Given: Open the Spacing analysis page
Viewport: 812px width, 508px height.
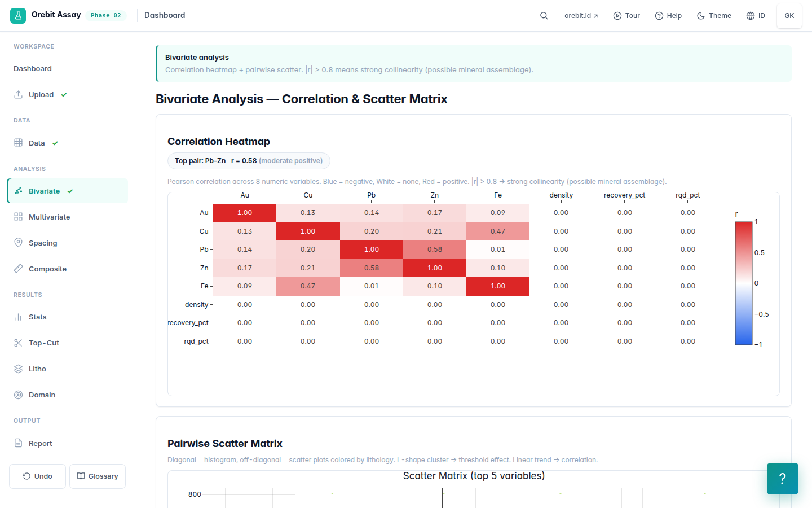Looking at the screenshot, I should [x=68, y=243].
